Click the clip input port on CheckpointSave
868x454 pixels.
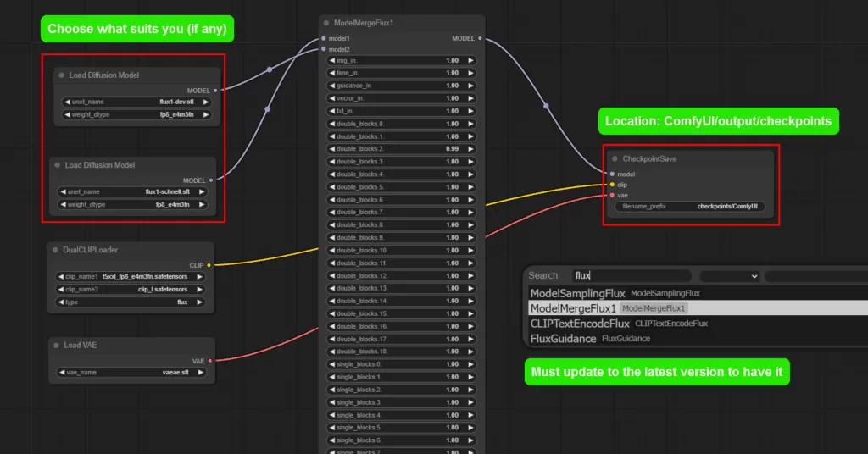click(612, 184)
